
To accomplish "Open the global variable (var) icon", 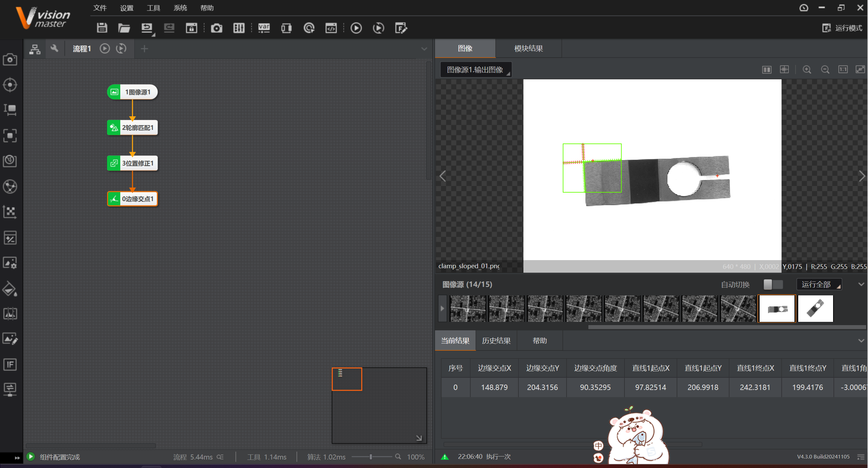I will [264, 28].
